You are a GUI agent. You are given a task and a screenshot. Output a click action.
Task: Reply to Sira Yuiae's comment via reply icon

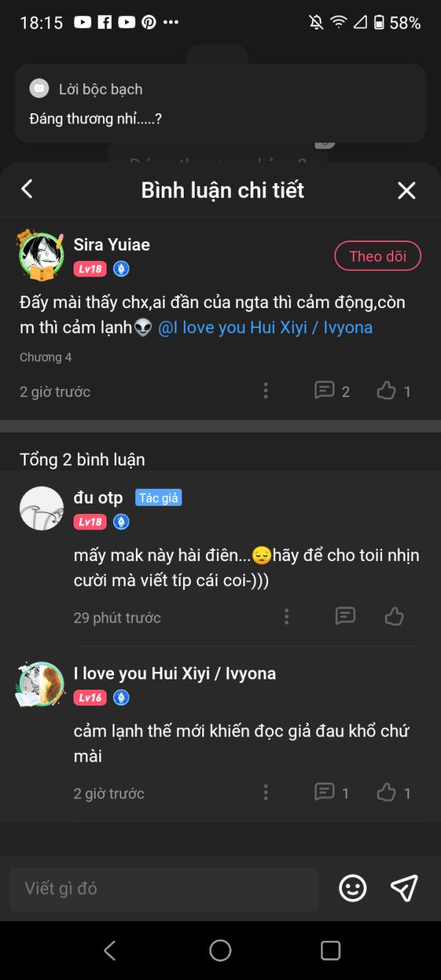click(x=324, y=390)
